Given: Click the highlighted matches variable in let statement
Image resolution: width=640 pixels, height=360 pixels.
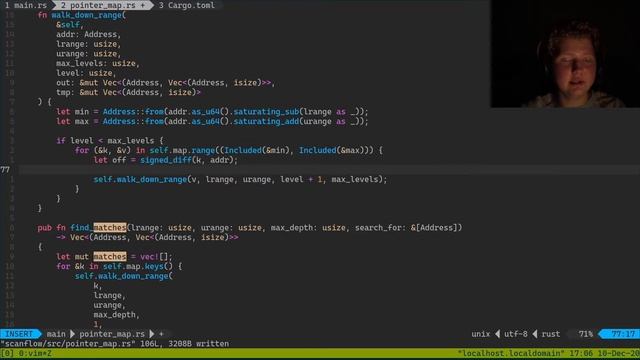Looking at the screenshot, I should click(x=109, y=257).
